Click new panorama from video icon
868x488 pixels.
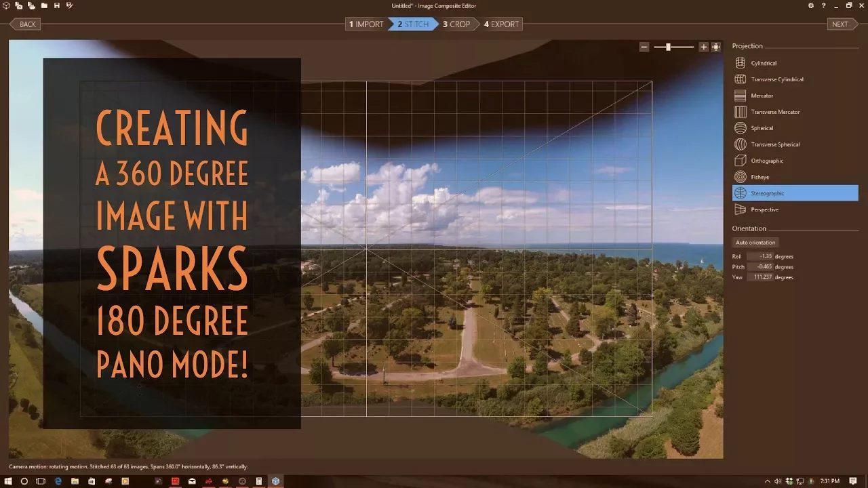click(31, 5)
